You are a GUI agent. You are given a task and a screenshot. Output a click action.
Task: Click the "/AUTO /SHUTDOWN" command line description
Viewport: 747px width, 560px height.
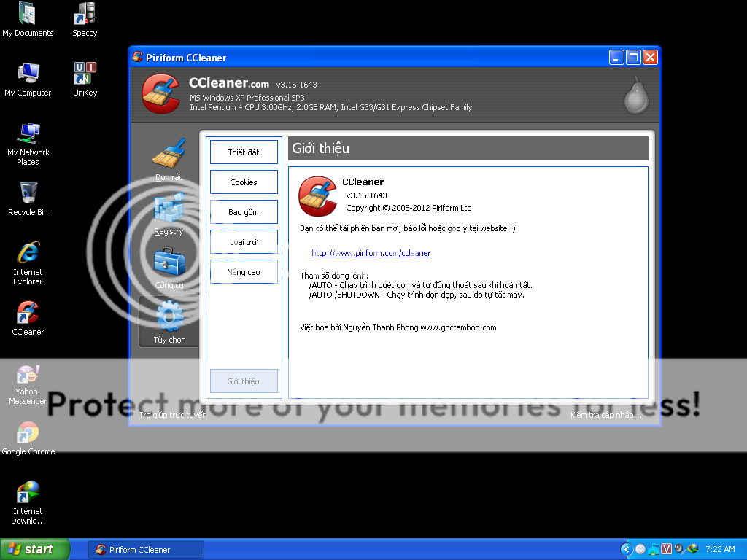[417, 295]
